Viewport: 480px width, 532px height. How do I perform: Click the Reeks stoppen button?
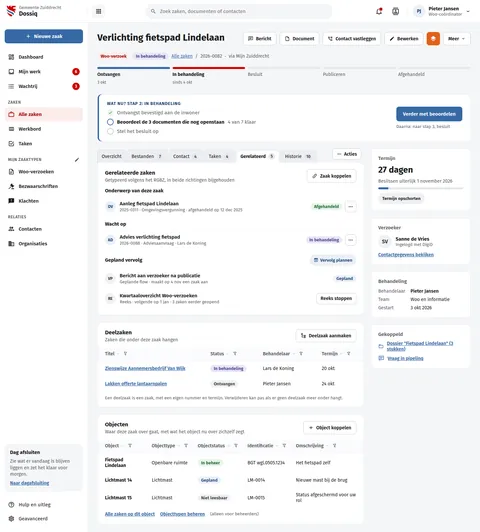pyautogui.click(x=336, y=298)
